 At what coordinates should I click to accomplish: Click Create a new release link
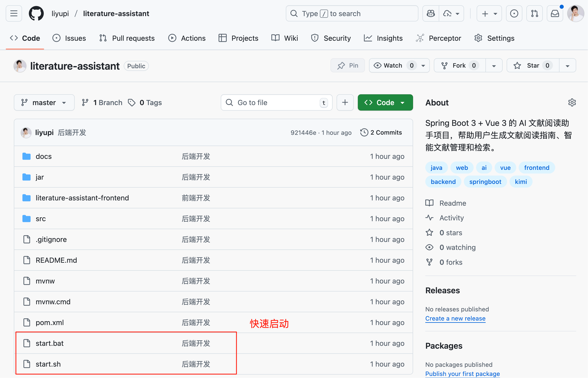455,319
